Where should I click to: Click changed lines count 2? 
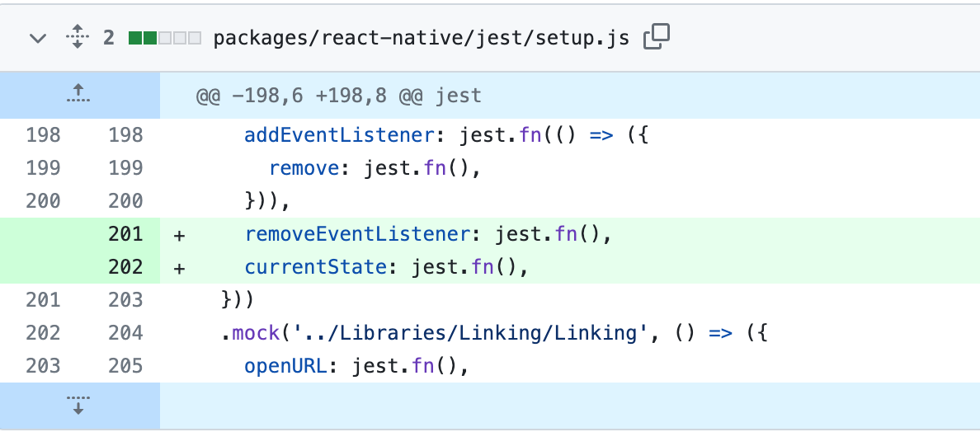pos(109,39)
